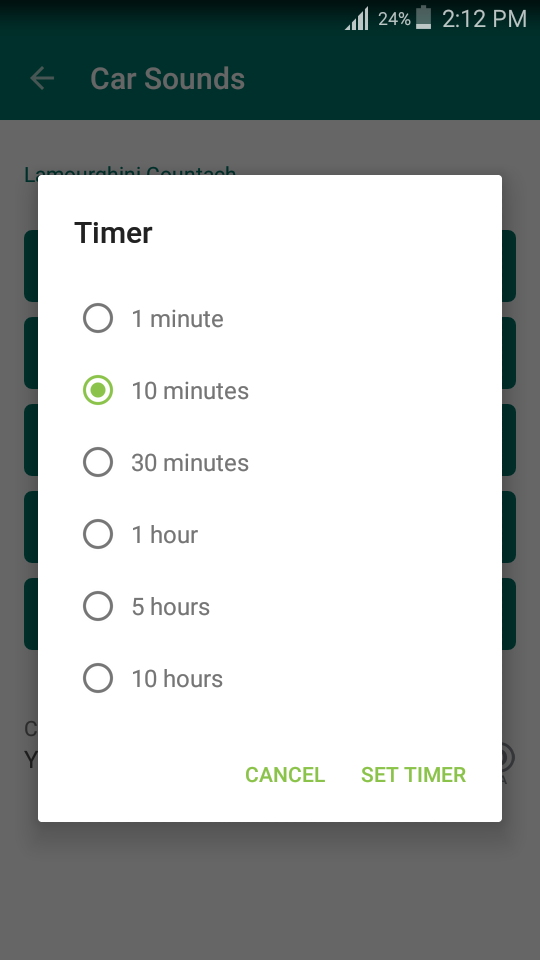Confirm with the SET TIMER button

tap(413, 774)
